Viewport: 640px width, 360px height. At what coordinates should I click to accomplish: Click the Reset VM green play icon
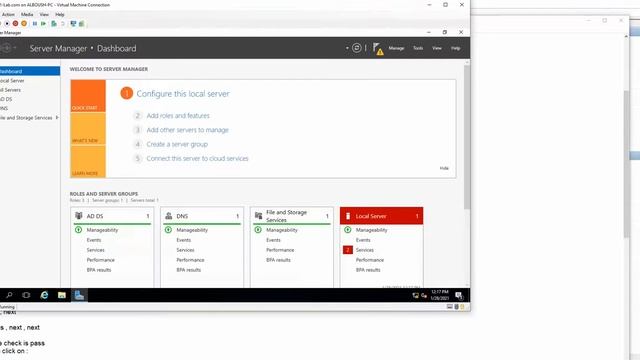click(x=43, y=24)
